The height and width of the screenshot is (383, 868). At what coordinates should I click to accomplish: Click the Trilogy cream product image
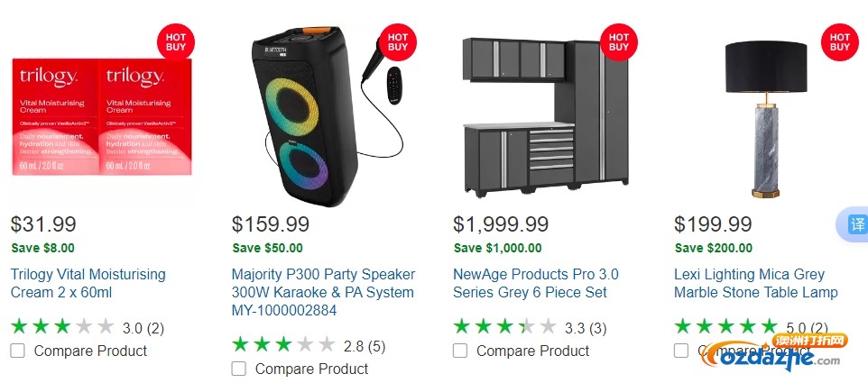click(x=102, y=116)
